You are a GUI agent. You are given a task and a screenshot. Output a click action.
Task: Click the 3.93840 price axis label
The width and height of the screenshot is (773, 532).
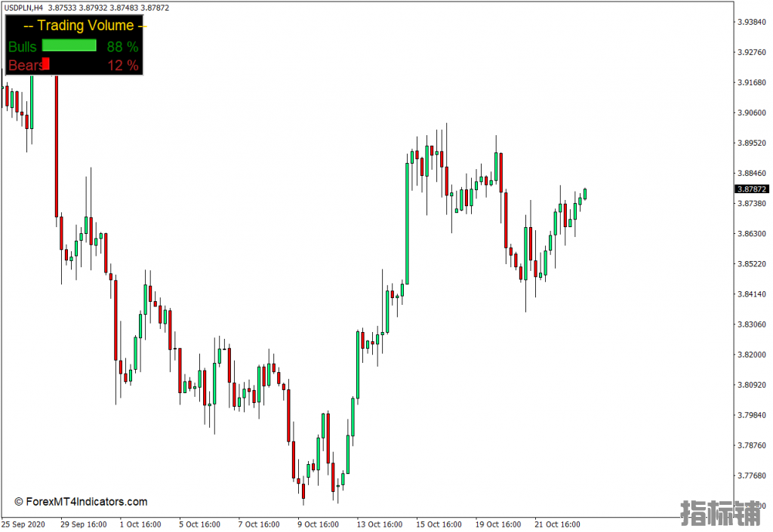(x=752, y=22)
